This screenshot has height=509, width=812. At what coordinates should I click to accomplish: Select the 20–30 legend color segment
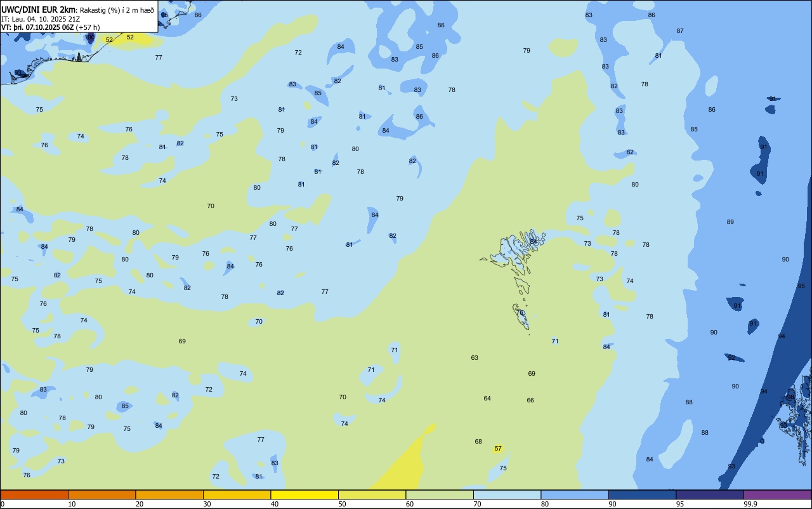169,494
